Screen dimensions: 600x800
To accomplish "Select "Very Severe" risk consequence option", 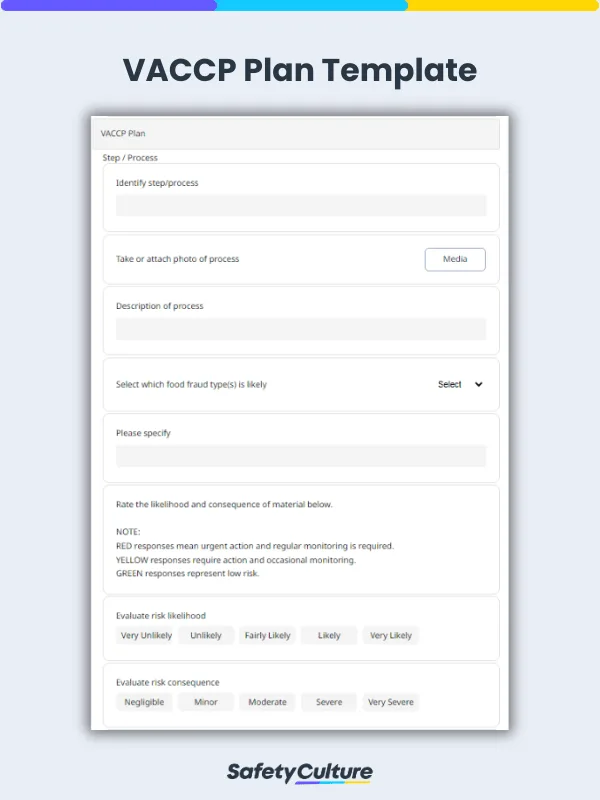I will (390, 702).
